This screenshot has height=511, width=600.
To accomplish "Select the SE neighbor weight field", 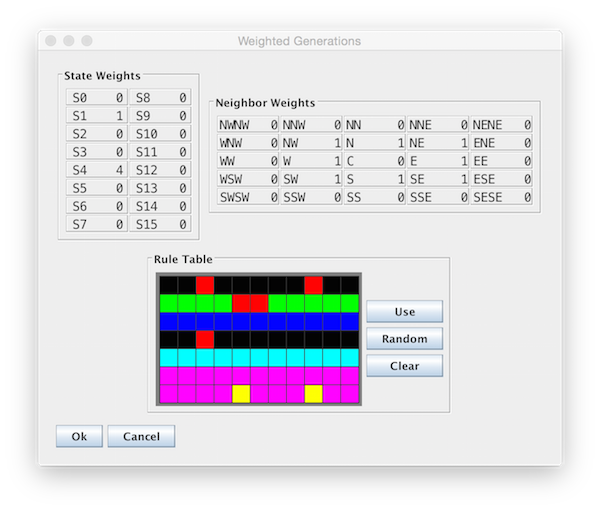I will pos(438,179).
